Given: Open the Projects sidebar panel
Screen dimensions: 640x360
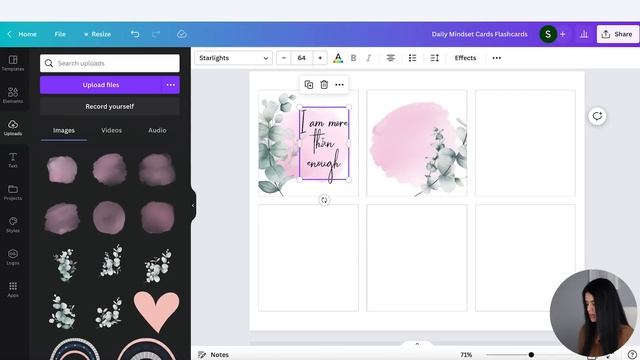Looking at the screenshot, I should (13, 192).
